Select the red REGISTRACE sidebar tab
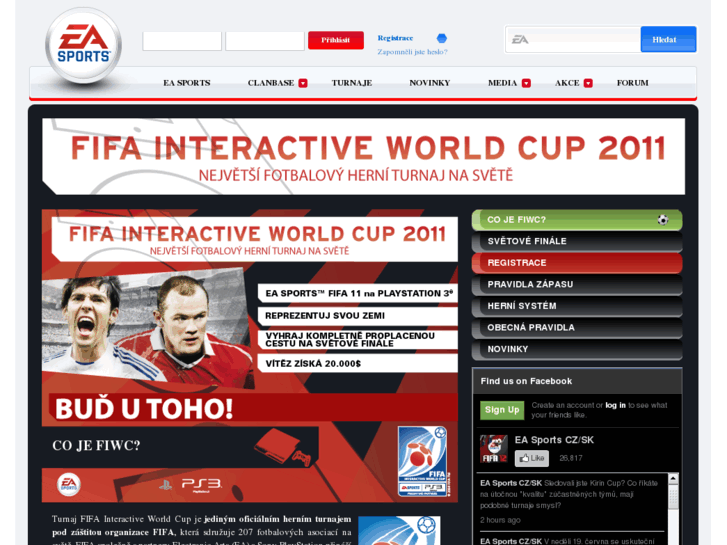727x545 pixels. click(577, 263)
